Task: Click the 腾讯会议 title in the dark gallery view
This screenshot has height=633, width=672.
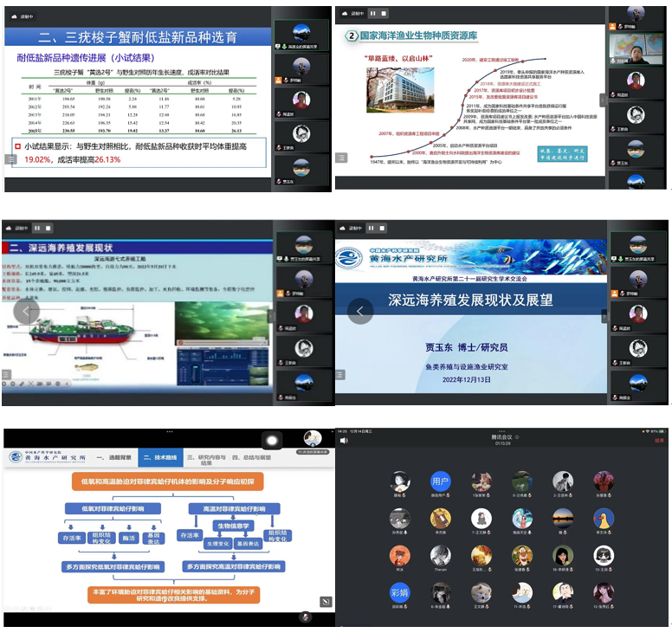Action: click(502, 436)
